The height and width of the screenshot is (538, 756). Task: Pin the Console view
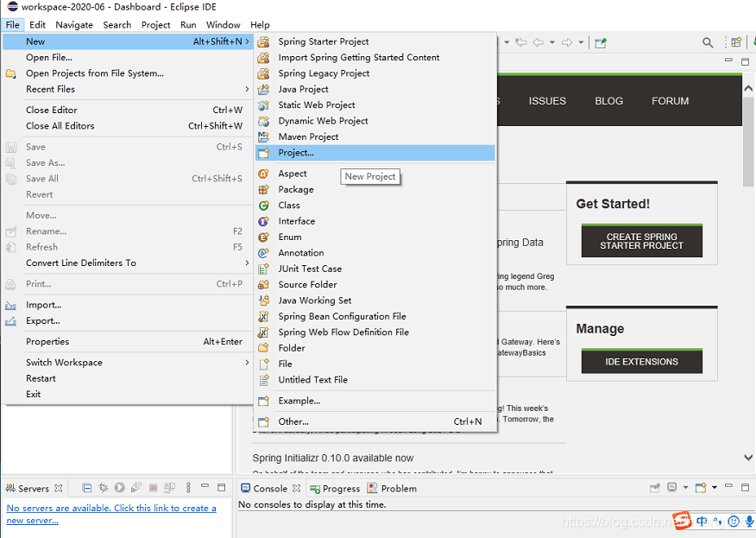click(x=655, y=487)
